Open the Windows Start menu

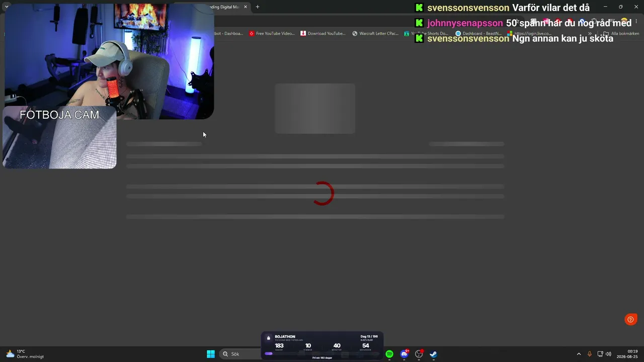pos(211,354)
